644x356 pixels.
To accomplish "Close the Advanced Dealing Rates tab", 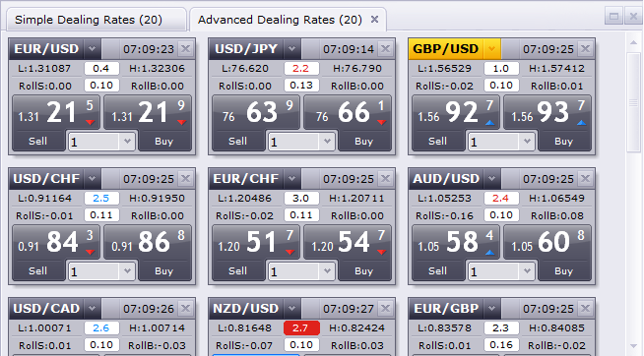I will pos(374,20).
